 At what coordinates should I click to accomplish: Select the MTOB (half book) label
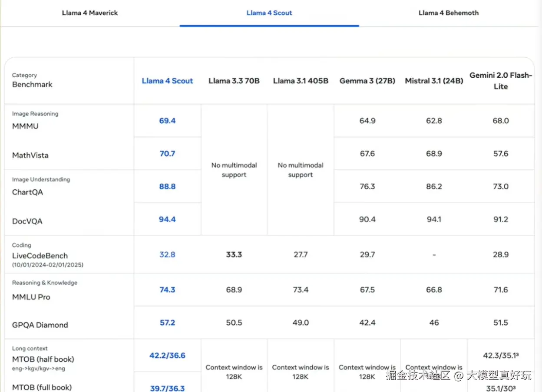pyautogui.click(x=43, y=359)
